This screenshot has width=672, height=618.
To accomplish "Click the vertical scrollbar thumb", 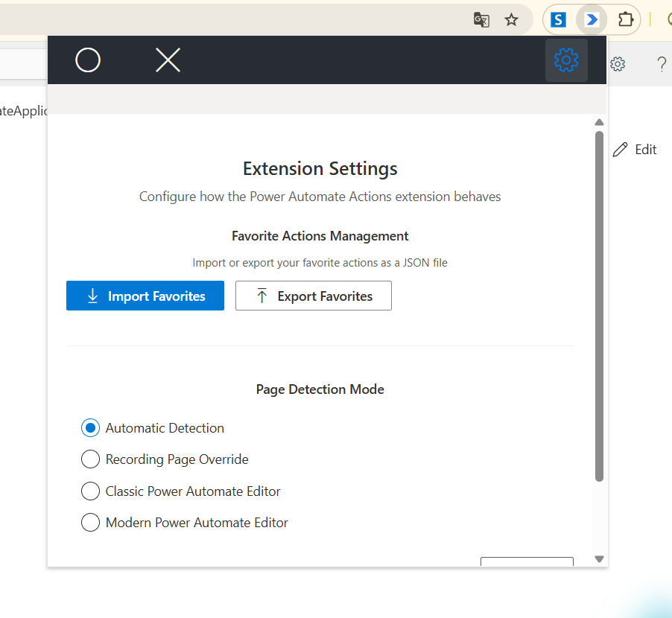I will pyautogui.click(x=598, y=305).
